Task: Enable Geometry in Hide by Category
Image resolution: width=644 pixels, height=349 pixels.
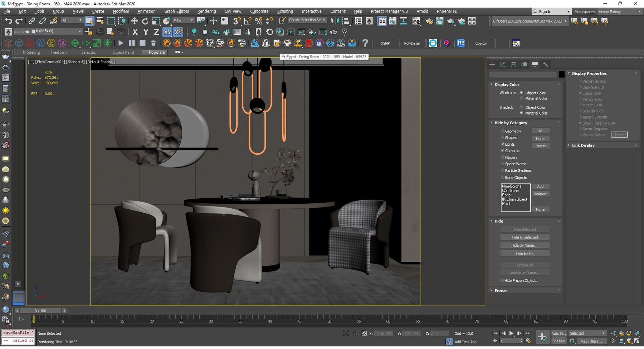Action: (503, 131)
